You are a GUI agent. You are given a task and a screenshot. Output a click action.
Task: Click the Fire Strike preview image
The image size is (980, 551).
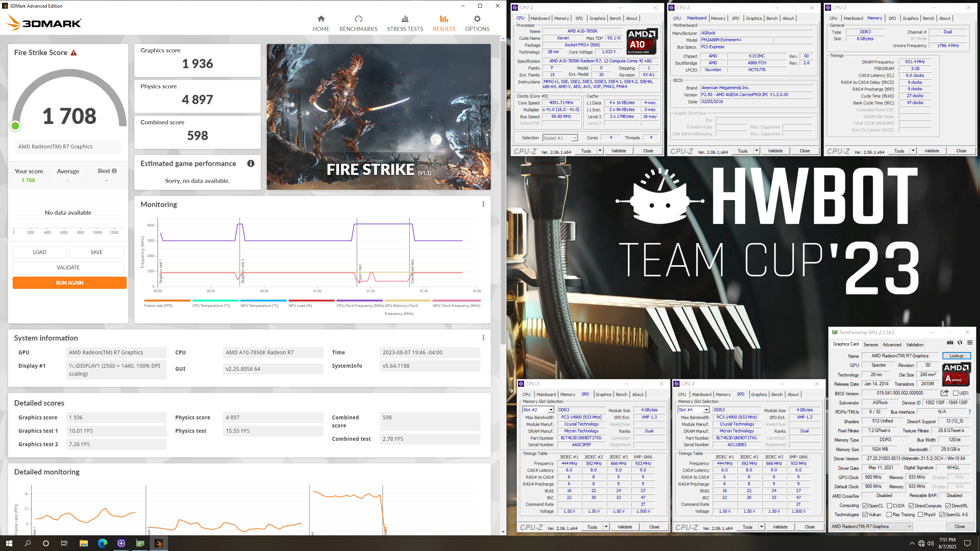point(379,117)
